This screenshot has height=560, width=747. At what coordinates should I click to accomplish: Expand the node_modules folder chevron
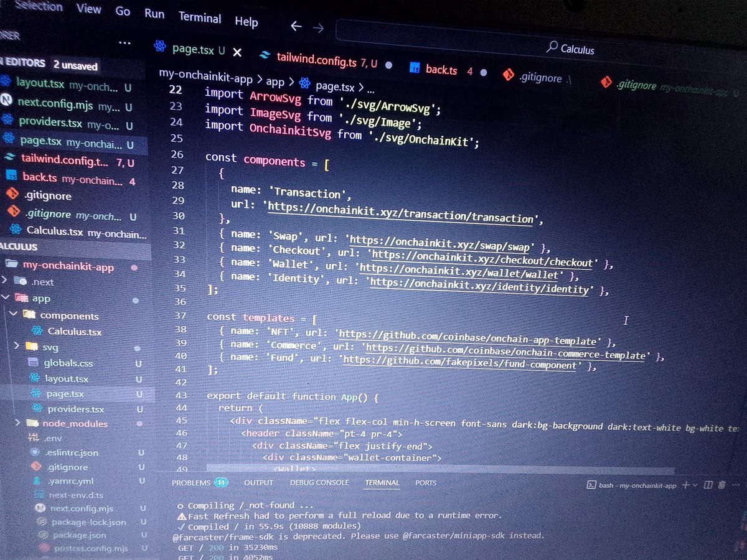[19, 423]
